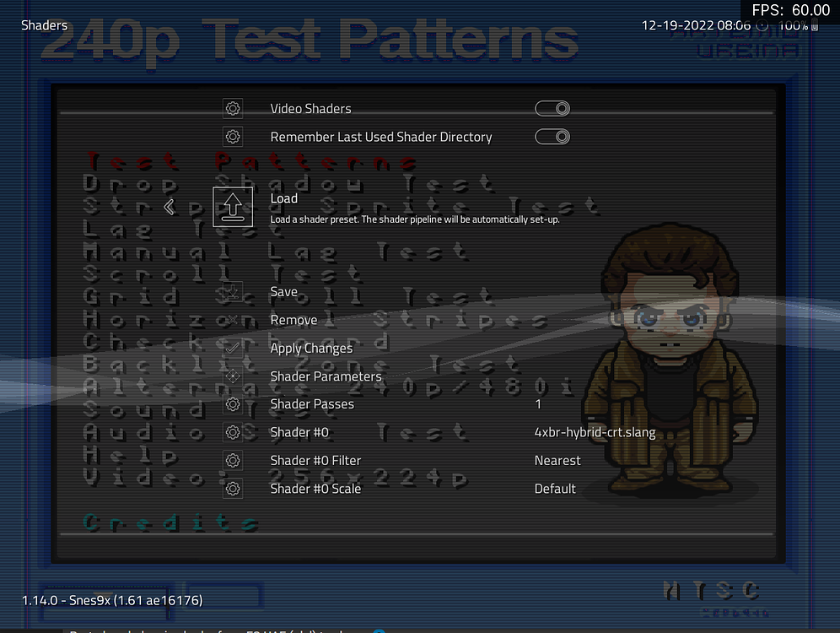This screenshot has width=840, height=633.
Task: Collapse the menu with the back chevron
Action: 170,206
